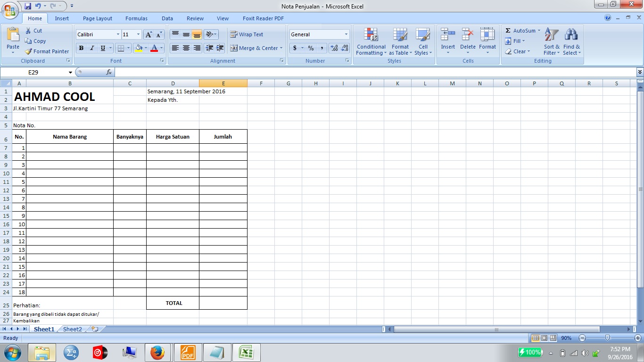
Task: Select the Sheet2 tab
Action: click(x=72, y=329)
